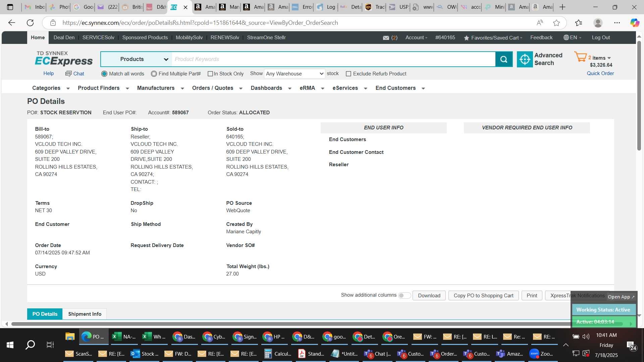Click the magnifier search button
The height and width of the screenshot is (362, 644).
pyautogui.click(x=504, y=59)
